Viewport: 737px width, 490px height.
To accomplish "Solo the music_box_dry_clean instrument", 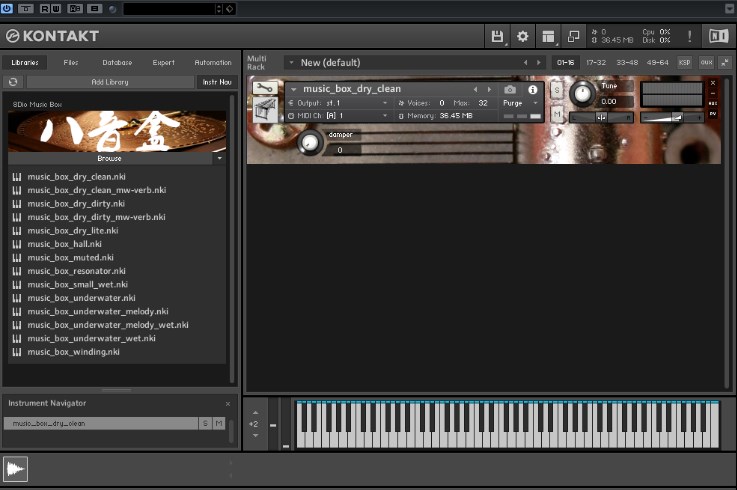I will 557,90.
